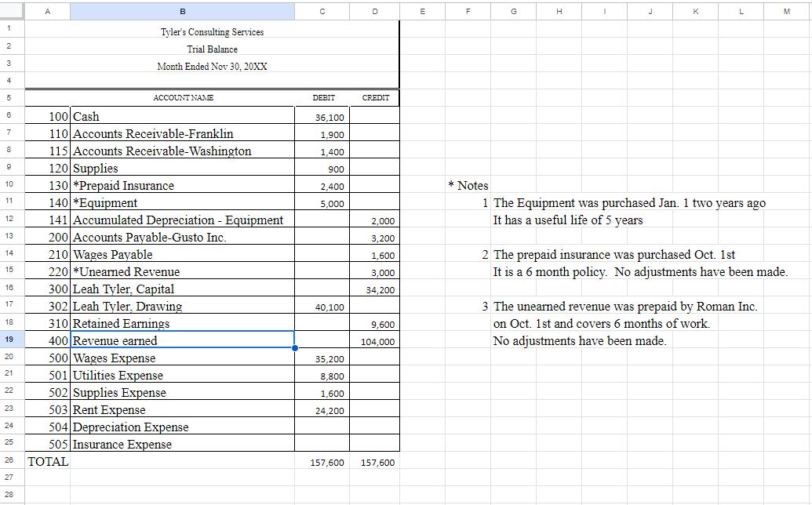This screenshot has height=505, width=812.
Task: Select the *Prepaid Insurance cell
Action: coord(182,185)
